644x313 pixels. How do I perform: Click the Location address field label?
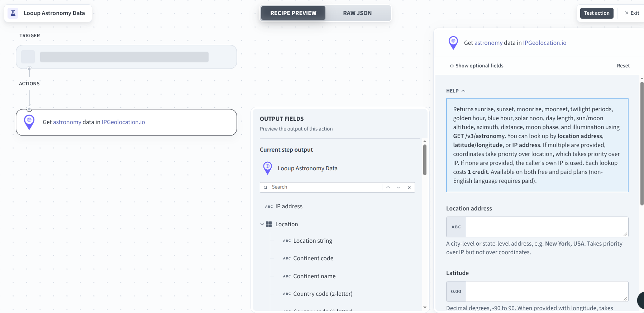click(x=469, y=209)
